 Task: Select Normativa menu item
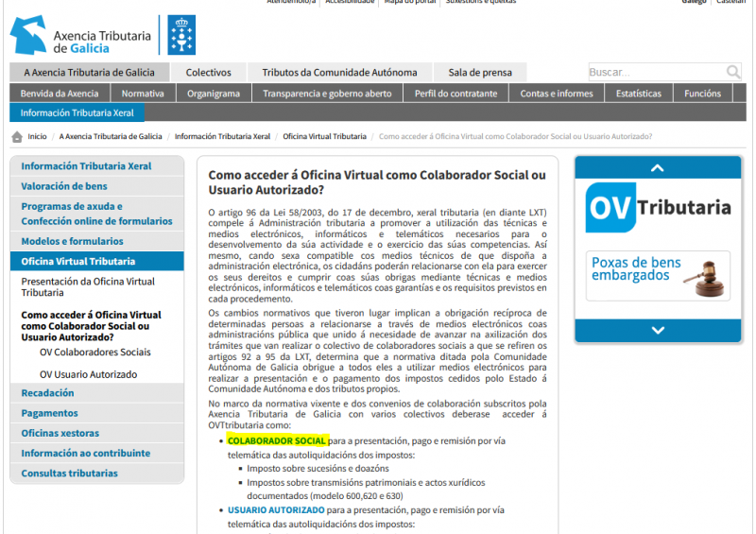143,94
